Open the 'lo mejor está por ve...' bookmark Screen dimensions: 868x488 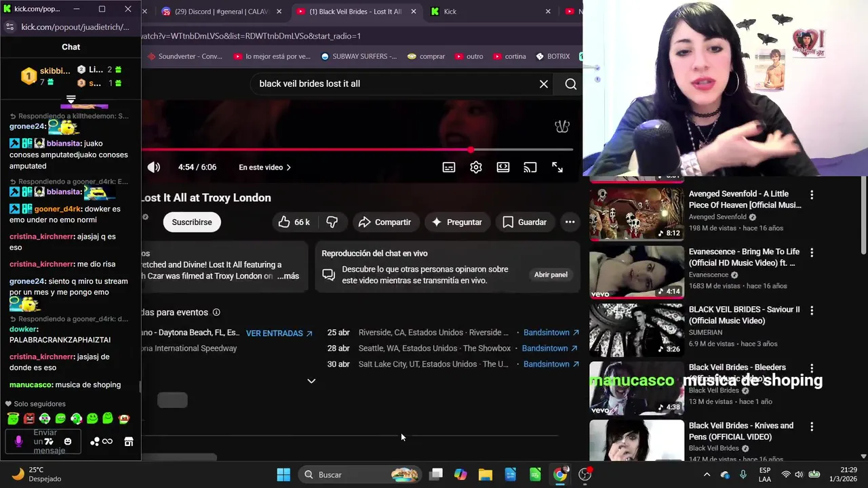(272, 56)
